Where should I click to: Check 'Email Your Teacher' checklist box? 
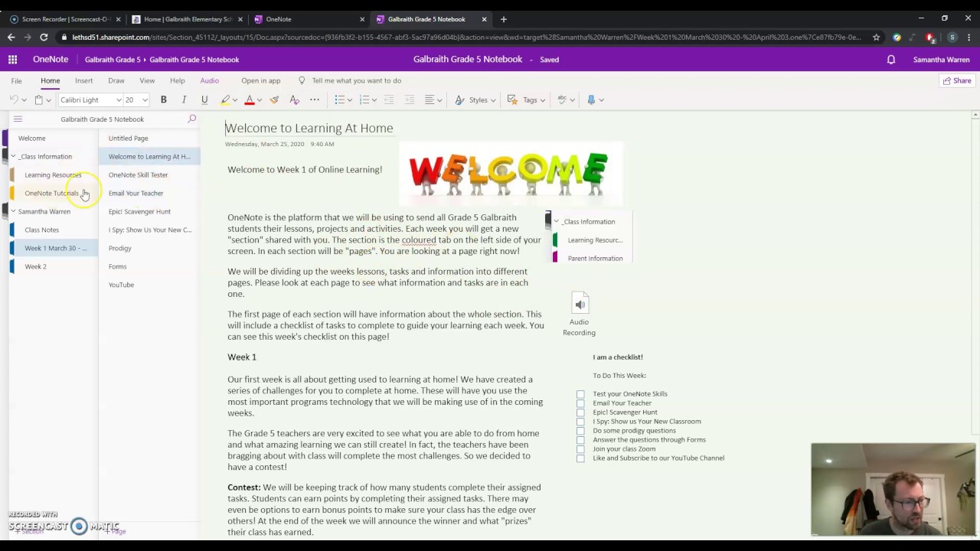[x=580, y=403]
